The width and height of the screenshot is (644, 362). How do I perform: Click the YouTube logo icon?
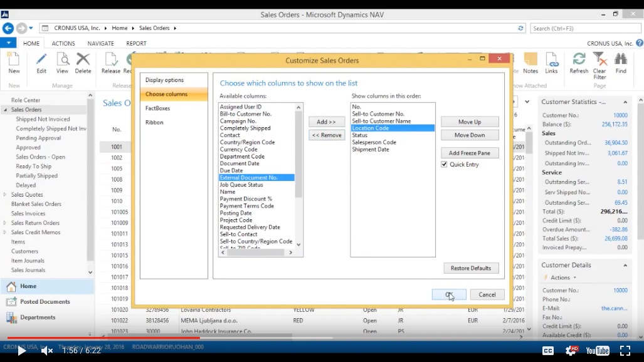[598, 351]
